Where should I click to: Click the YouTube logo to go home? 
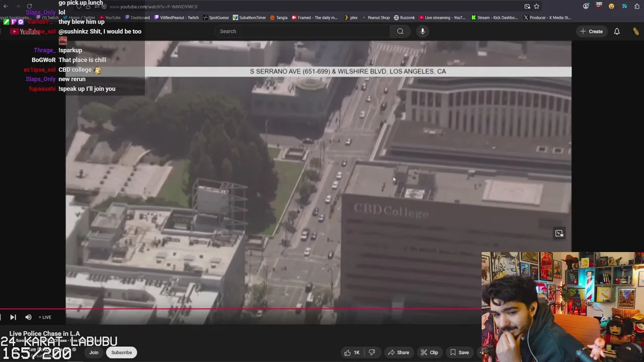pos(26,32)
